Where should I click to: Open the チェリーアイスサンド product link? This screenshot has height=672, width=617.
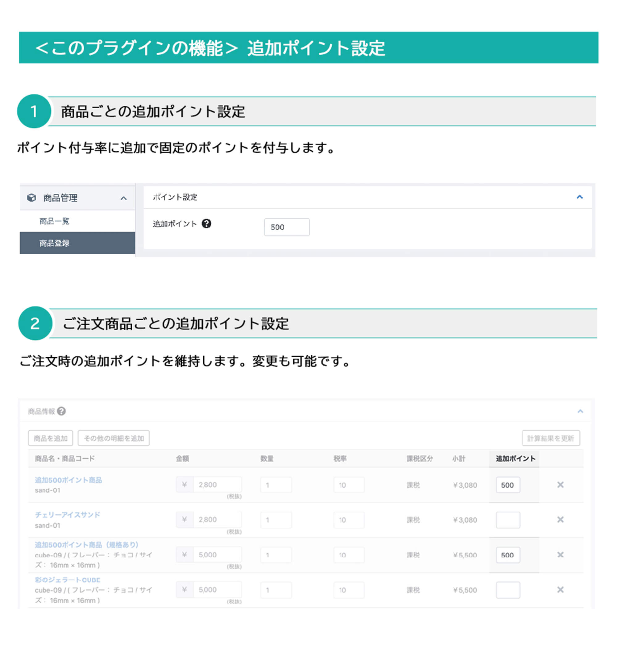[x=68, y=515]
